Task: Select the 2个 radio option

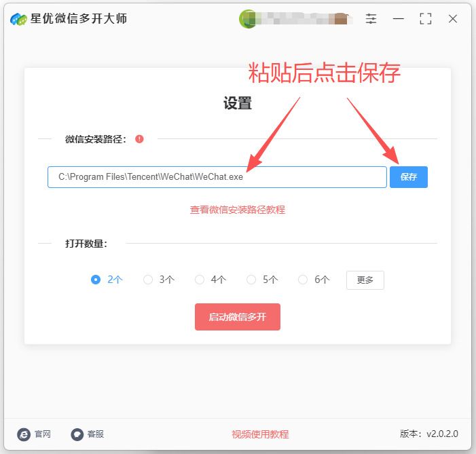Action: (x=96, y=280)
